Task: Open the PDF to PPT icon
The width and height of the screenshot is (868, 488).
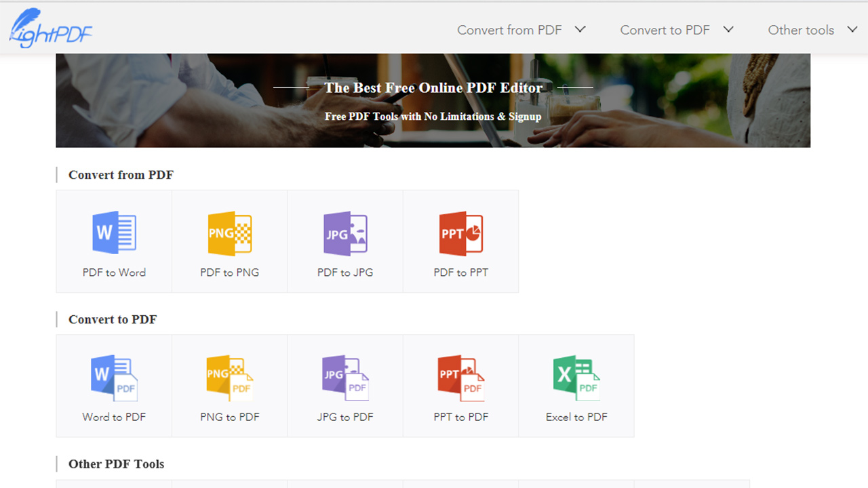Action: (461, 233)
